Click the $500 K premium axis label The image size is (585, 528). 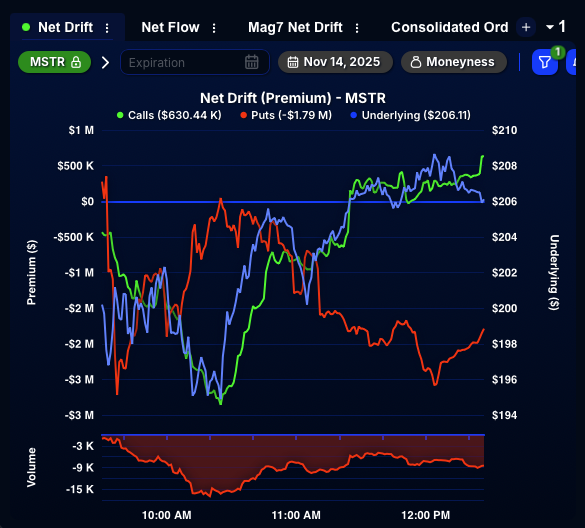click(75, 166)
